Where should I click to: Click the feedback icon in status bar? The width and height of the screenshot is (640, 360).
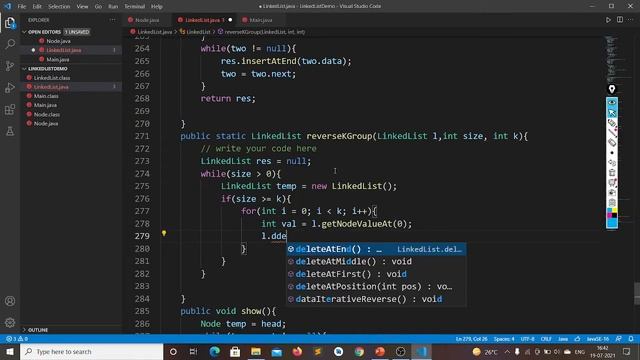(619, 339)
